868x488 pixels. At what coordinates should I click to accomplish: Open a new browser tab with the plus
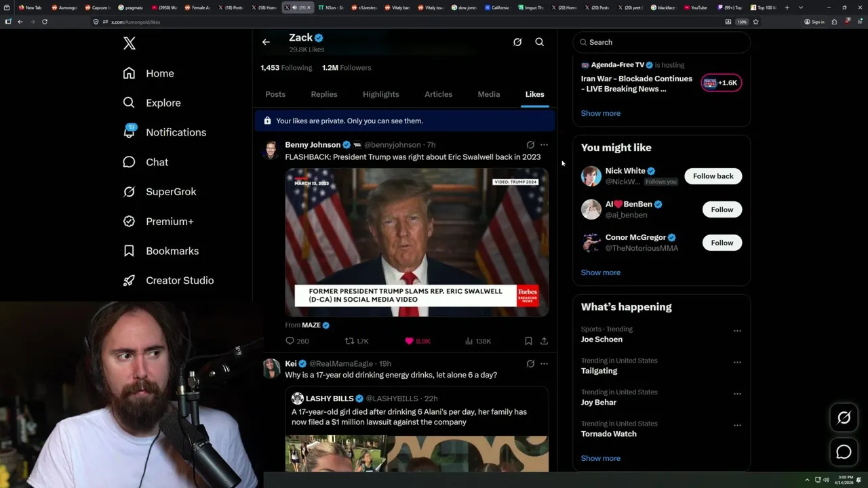[x=787, y=7]
